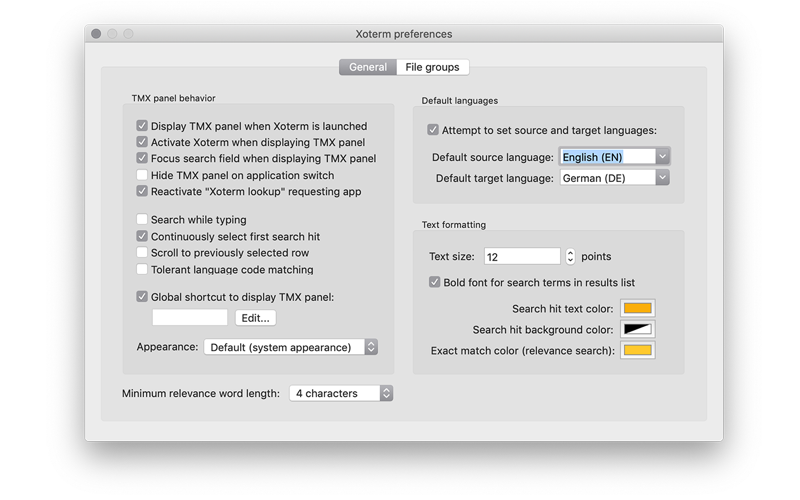Click the English (EN) source language field

(608, 157)
